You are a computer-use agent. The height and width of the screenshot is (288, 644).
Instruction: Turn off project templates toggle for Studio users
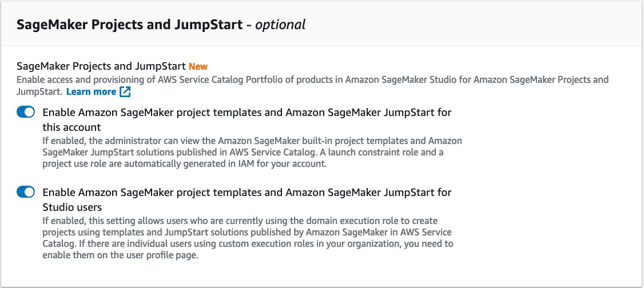26,191
